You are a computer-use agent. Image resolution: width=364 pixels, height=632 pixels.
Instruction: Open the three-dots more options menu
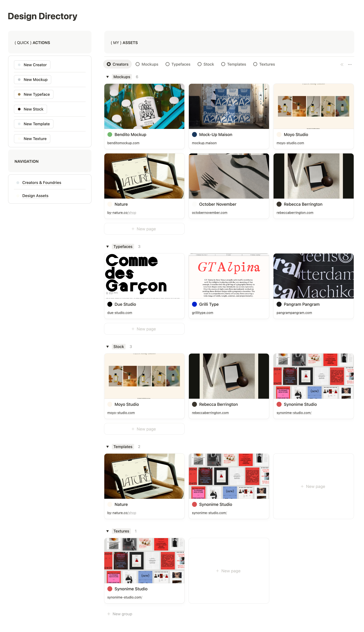point(350,65)
